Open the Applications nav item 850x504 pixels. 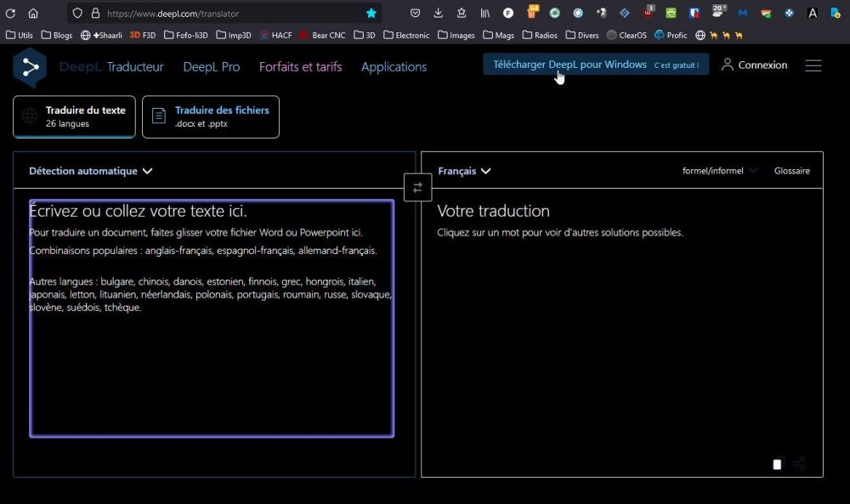[394, 66]
